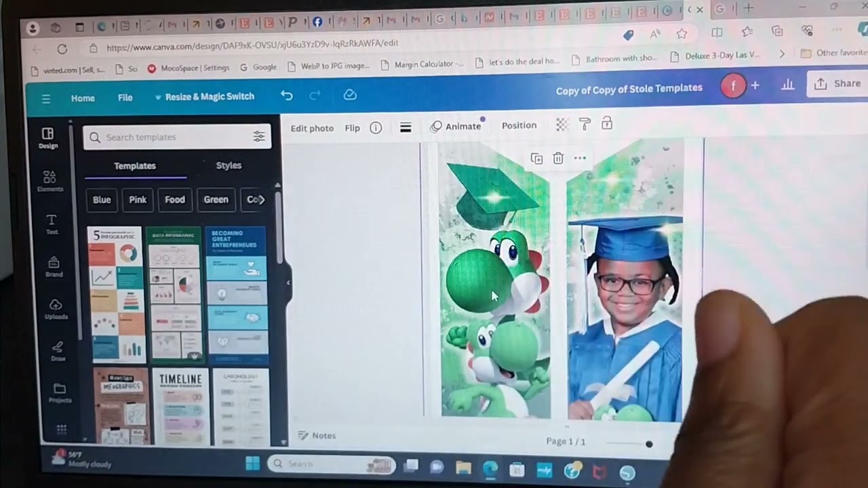Image resolution: width=868 pixels, height=488 pixels.
Task: Open the border line style icon
Action: click(x=406, y=127)
